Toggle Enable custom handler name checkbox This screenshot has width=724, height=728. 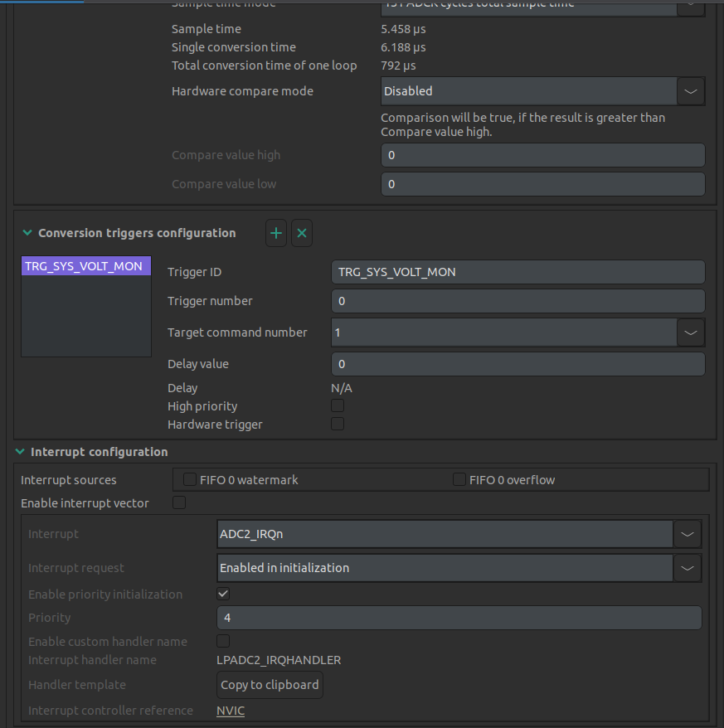pyautogui.click(x=223, y=641)
